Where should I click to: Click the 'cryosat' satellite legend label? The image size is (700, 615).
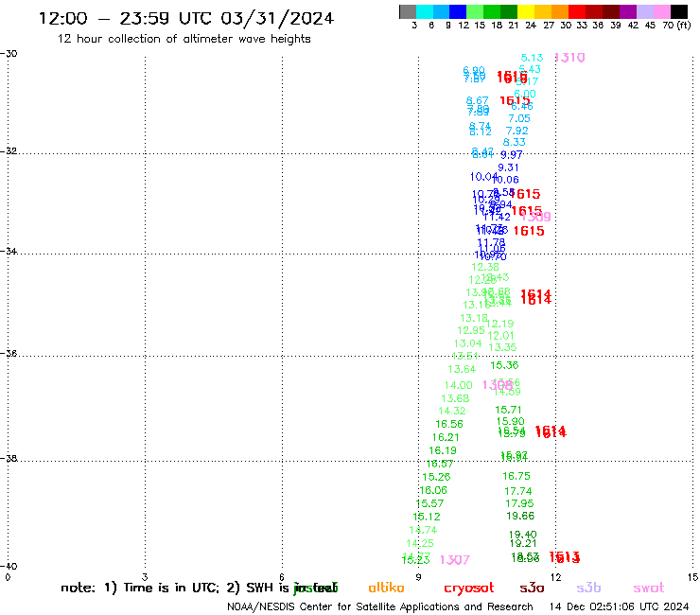(x=469, y=589)
